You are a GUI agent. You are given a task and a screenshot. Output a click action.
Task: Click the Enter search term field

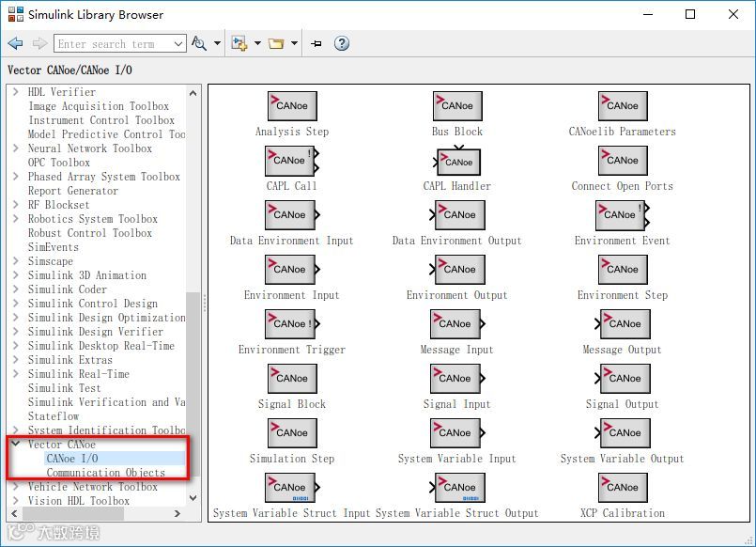coord(114,44)
